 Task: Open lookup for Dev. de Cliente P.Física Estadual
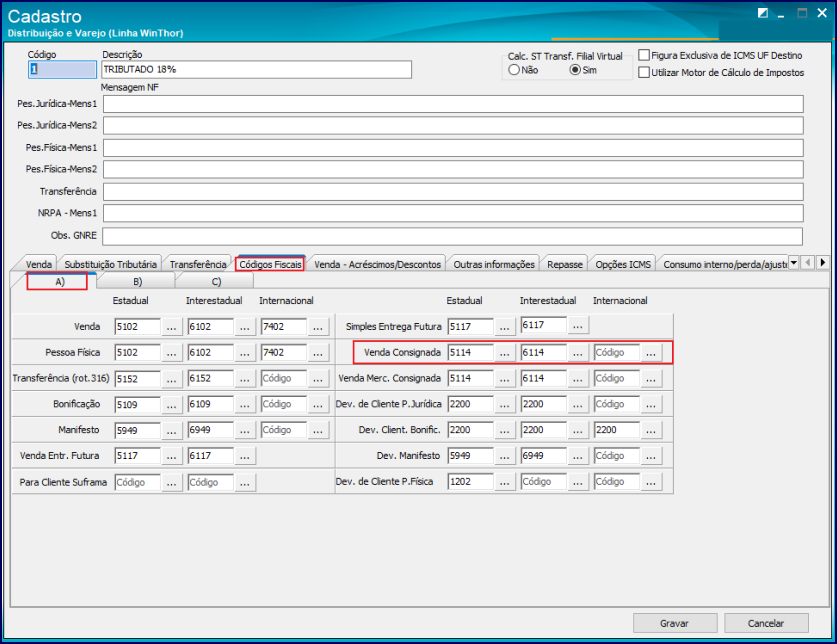pyautogui.click(x=504, y=482)
